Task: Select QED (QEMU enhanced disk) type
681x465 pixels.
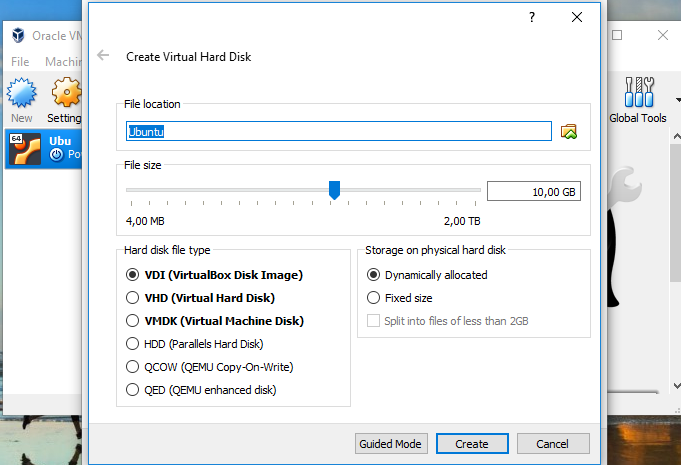Action: pos(201,390)
